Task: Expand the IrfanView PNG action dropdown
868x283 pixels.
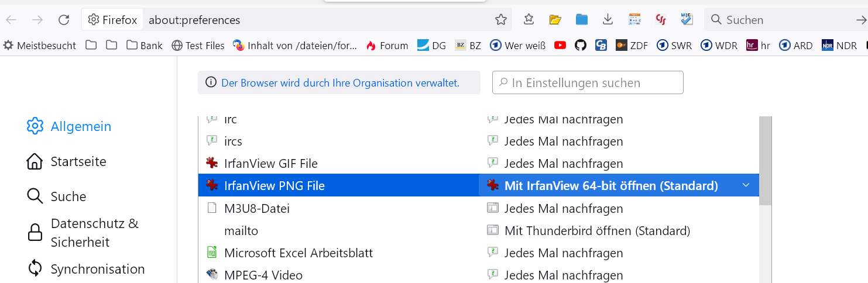Action: [x=746, y=185]
